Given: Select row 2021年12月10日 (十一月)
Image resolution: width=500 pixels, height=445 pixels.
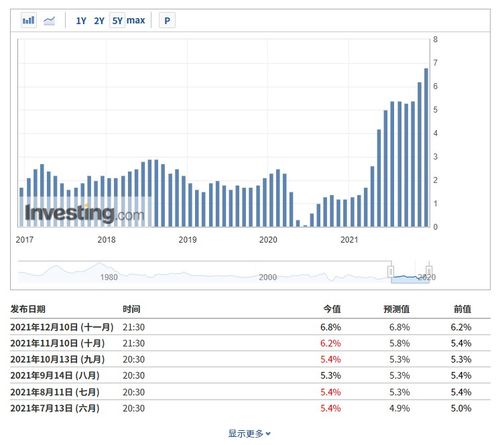Looking at the screenshot, I should [250, 327].
